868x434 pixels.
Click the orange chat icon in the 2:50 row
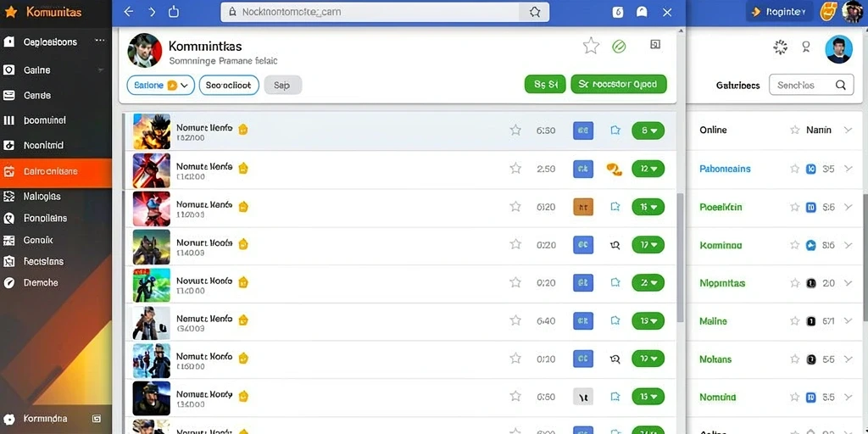(x=615, y=169)
